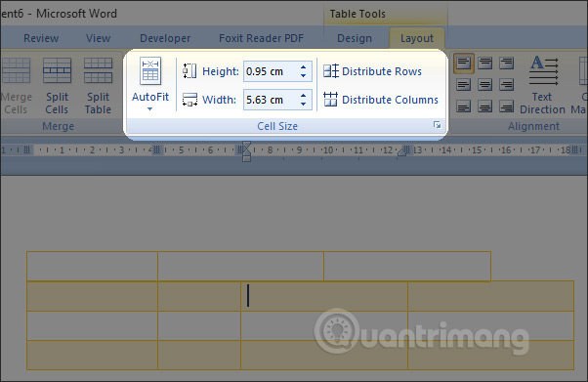Increase the Height value with up arrow
This screenshot has width=588, height=382.
click(x=304, y=67)
